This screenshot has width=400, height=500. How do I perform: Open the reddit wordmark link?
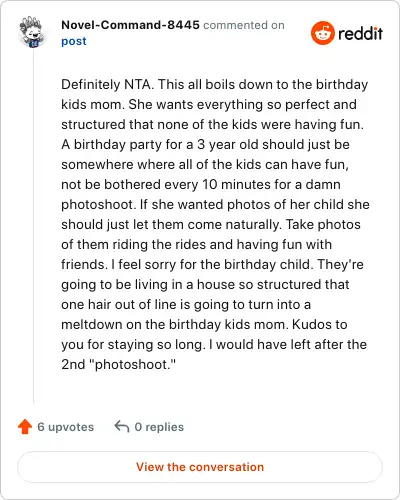click(360, 34)
